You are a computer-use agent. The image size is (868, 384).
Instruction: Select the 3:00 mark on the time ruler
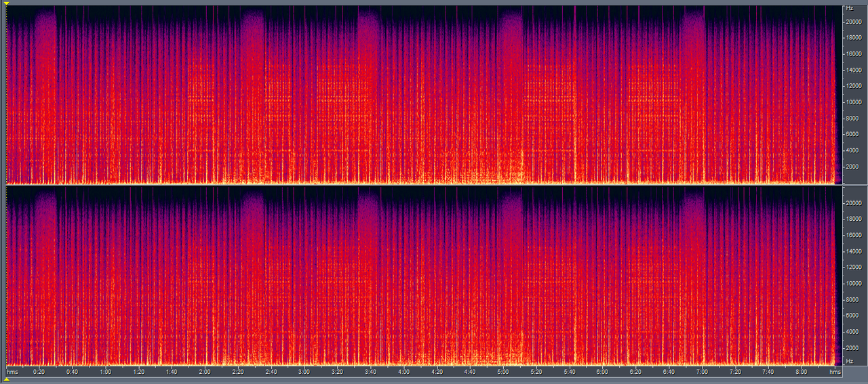[304, 372]
